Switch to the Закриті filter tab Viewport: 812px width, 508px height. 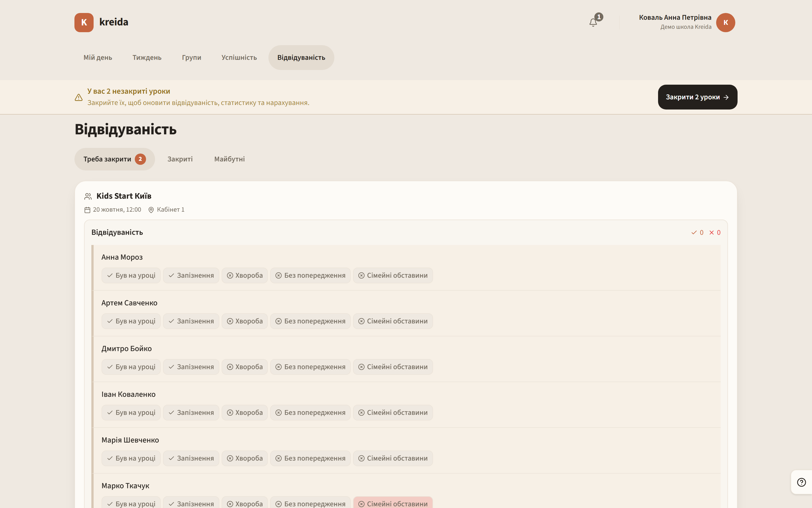pyautogui.click(x=180, y=159)
